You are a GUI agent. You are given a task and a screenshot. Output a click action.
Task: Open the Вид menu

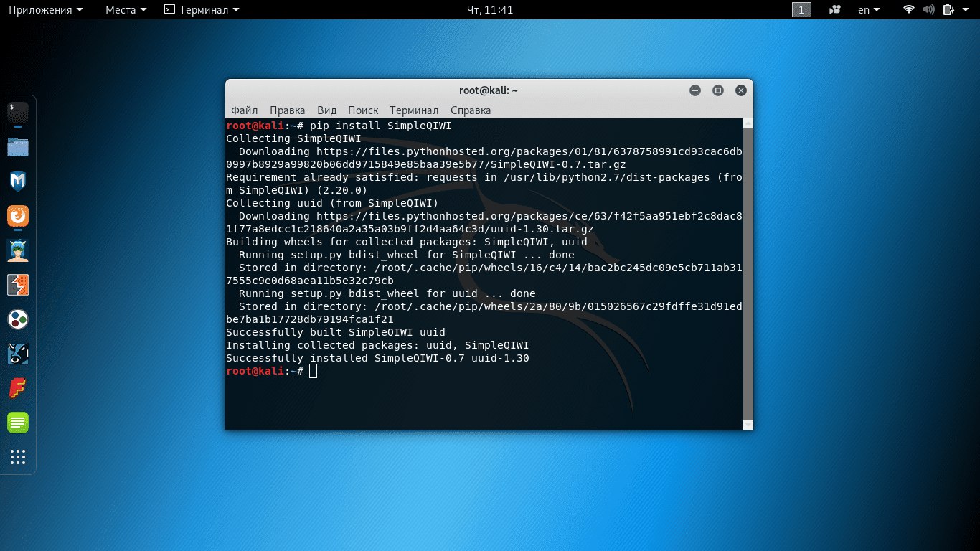[326, 110]
